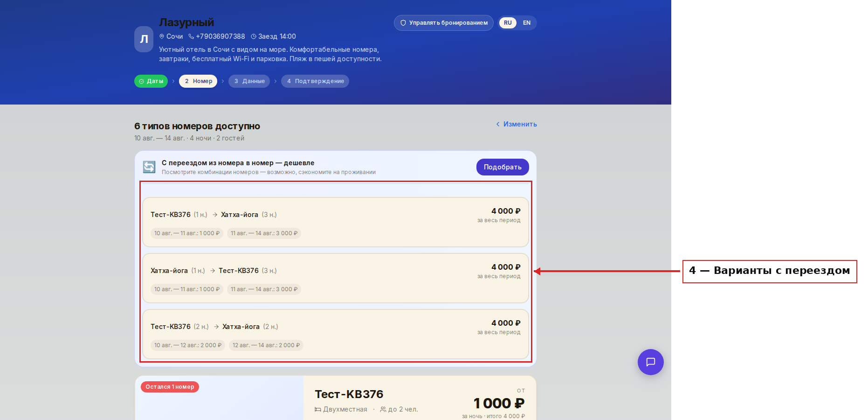The width and height of the screenshot is (868, 420).
Task: Click the guests icon next to до 2 чел.
Action: pyautogui.click(x=383, y=409)
